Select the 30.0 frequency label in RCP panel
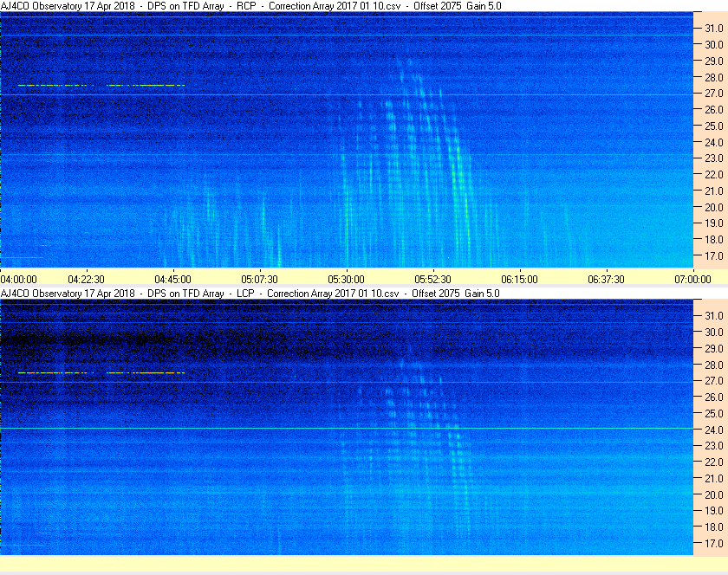Screen dimensions: 728x575 714,44
